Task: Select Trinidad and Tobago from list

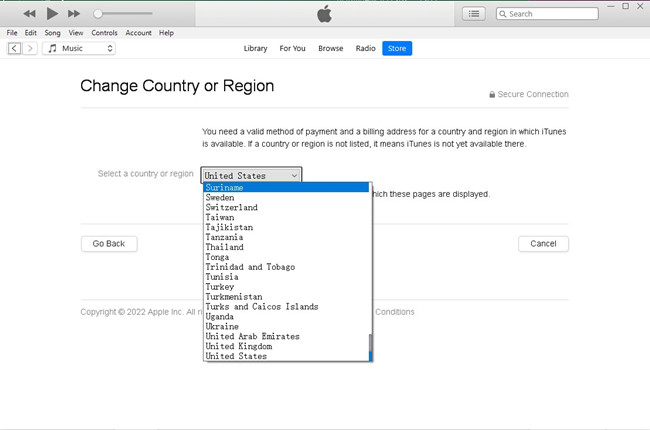Action: pos(286,267)
